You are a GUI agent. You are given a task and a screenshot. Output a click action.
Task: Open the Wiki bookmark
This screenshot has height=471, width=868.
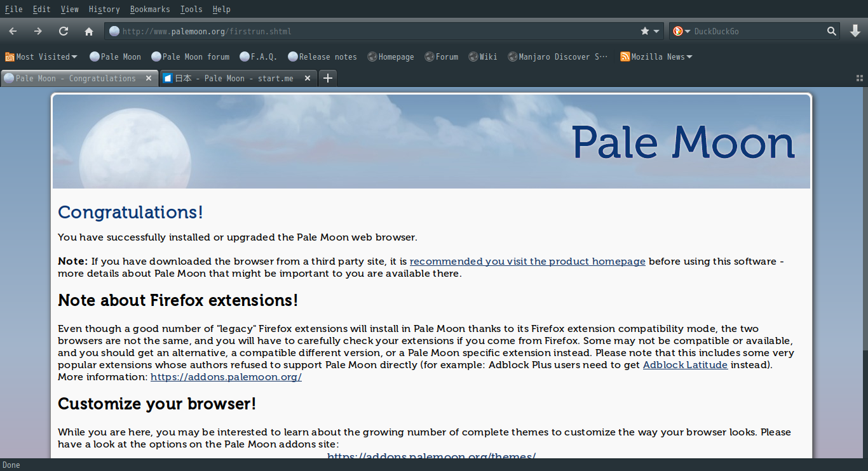tap(483, 56)
